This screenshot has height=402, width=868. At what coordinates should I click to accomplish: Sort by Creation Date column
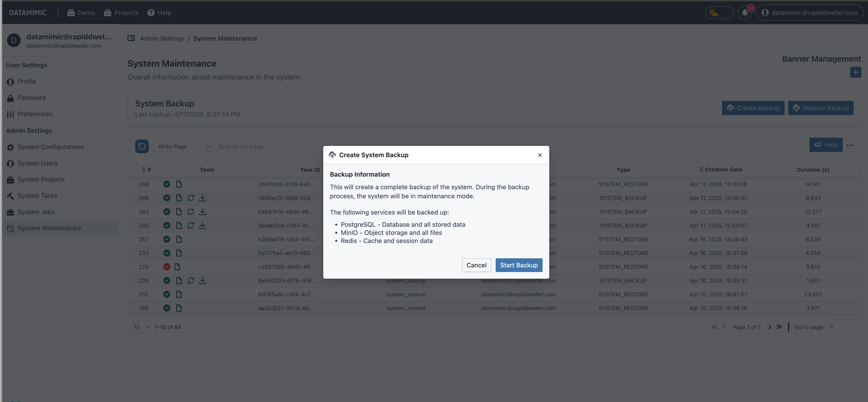[x=720, y=169]
